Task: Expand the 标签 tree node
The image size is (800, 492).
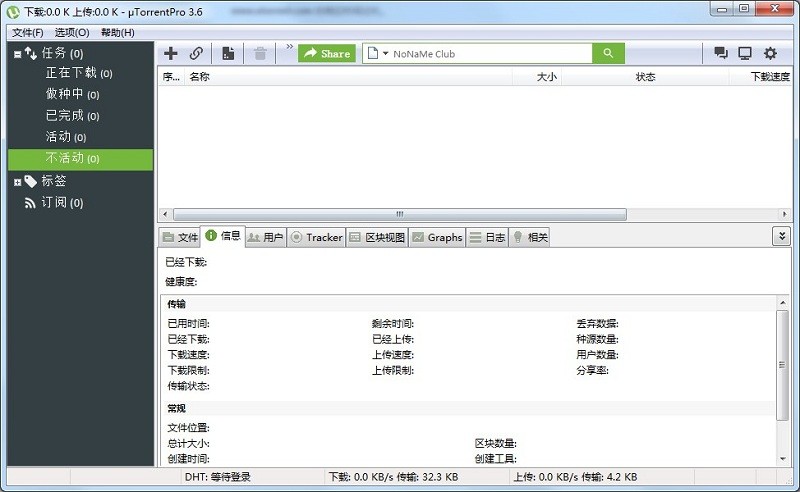Action: (x=17, y=181)
